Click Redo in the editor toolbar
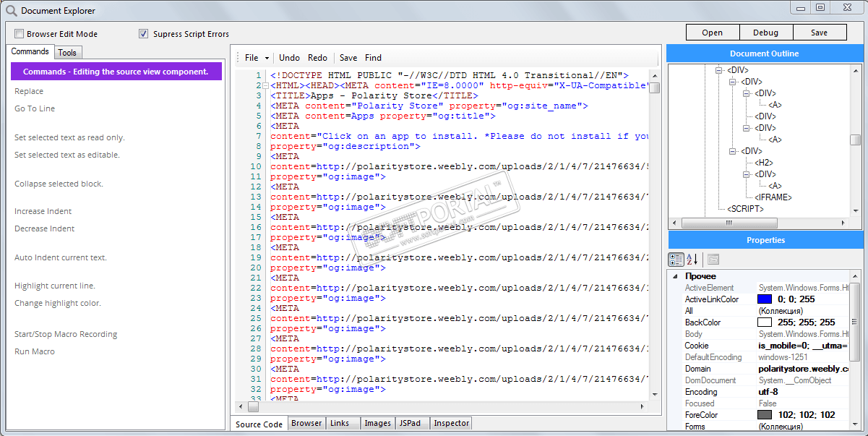The height and width of the screenshot is (436, 868). (317, 58)
